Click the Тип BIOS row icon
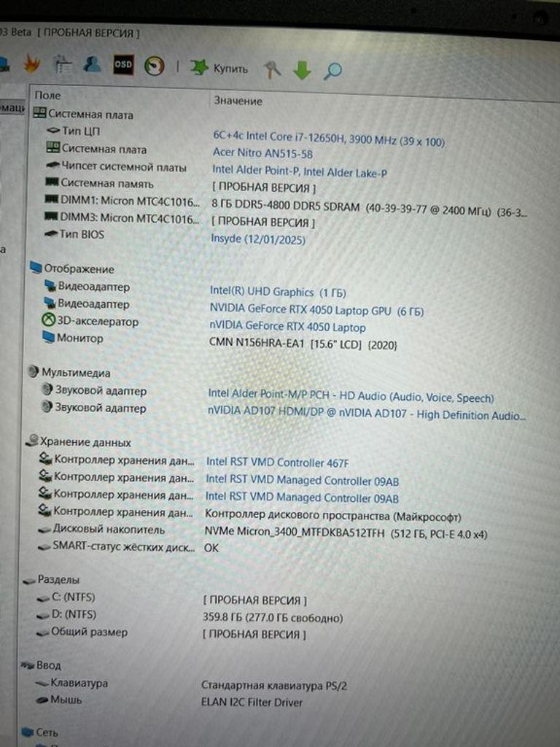The width and height of the screenshot is (560, 747). [50, 234]
